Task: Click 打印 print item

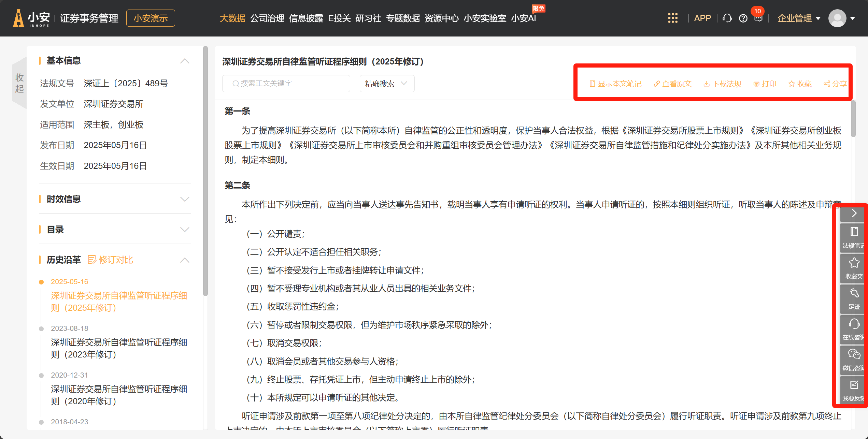Action: [765, 84]
